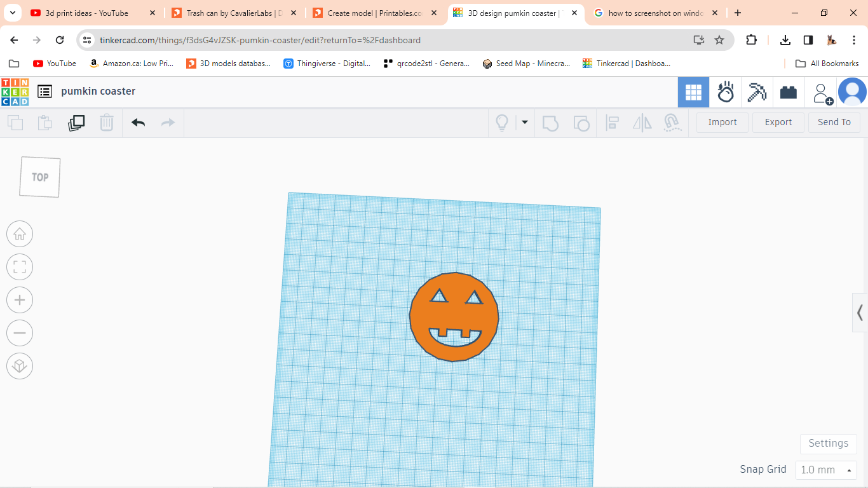Click the Mirror tool icon
This screenshot has width=868, height=488.
pos(642,123)
